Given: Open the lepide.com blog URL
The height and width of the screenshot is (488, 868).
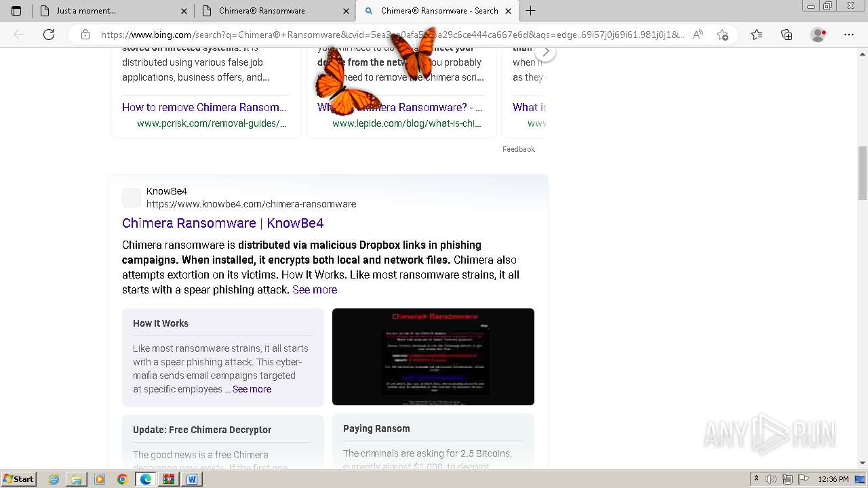Looking at the screenshot, I should click(407, 123).
